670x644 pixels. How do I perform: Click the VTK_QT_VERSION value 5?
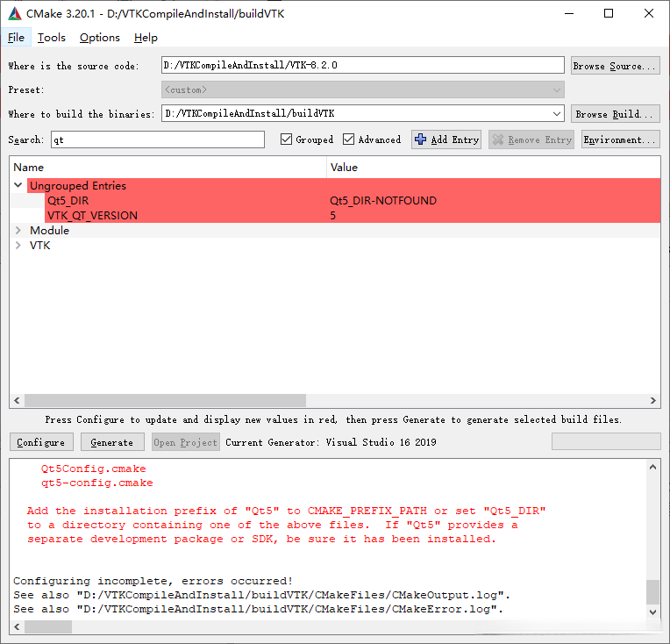click(x=333, y=216)
